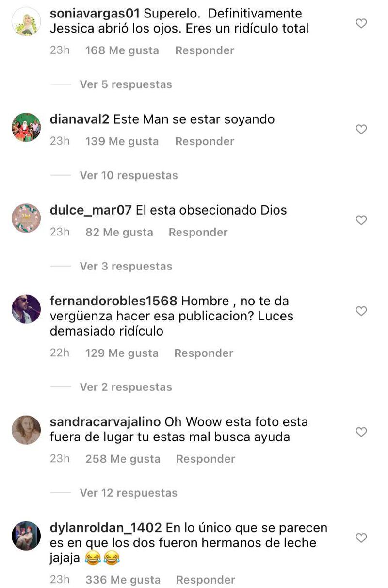This screenshot has width=388, height=588.
Task: Select Responder under sandracarvajalino's comment
Action: (206, 459)
